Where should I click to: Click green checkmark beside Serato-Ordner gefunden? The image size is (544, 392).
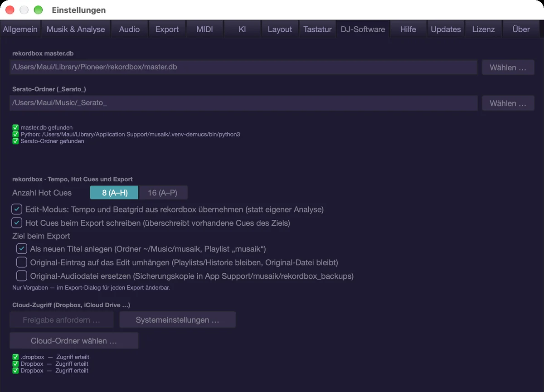pos(15,141)
